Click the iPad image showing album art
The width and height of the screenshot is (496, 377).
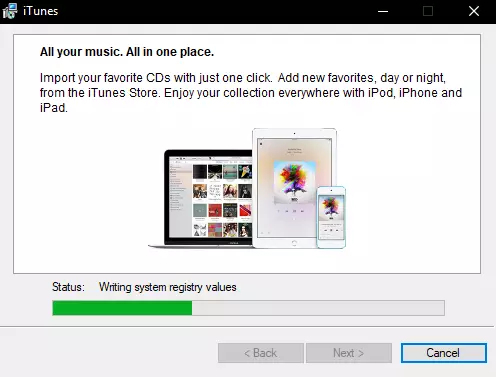coord(294,188)
